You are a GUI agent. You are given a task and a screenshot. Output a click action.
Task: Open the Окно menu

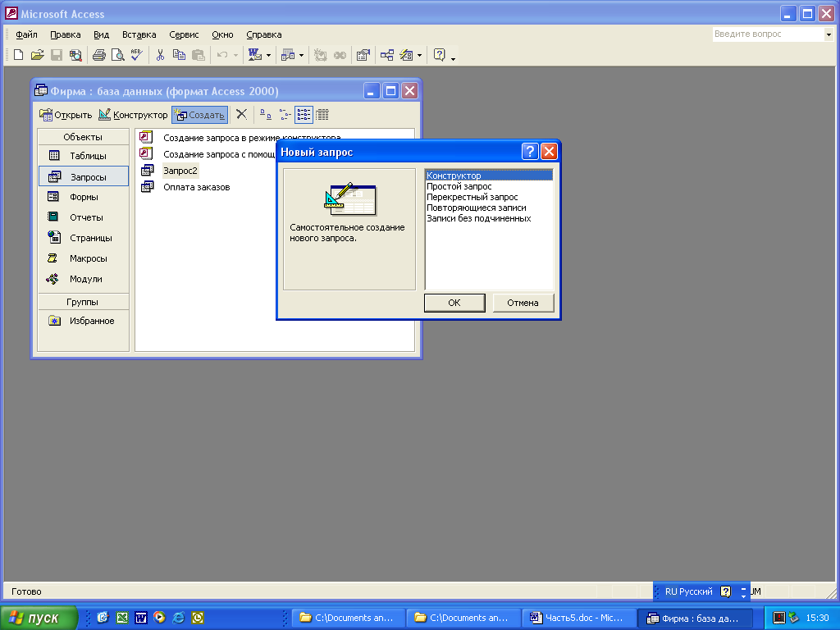tap(222, 34)
